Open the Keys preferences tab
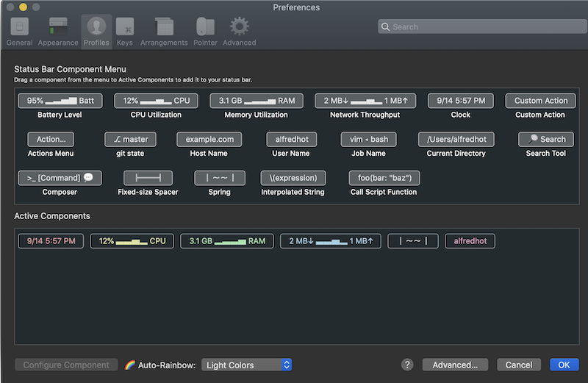The image size is (588, 383). click(124, 32)
